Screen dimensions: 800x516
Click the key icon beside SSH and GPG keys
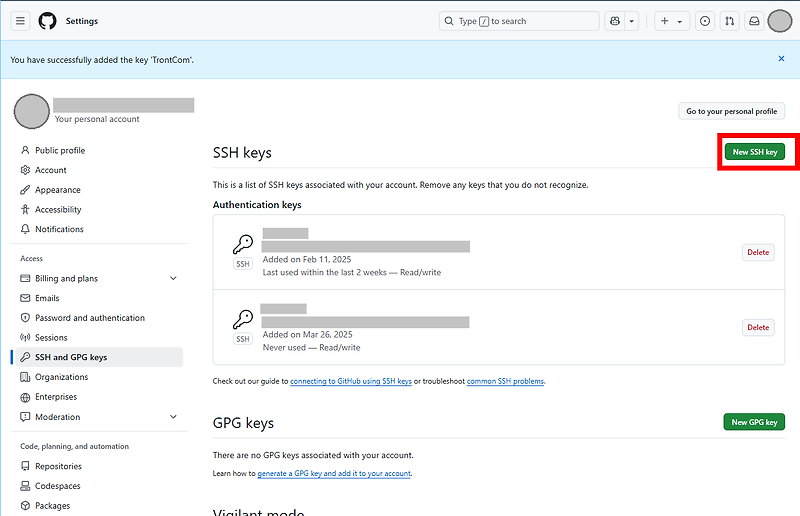click(25, 357)
